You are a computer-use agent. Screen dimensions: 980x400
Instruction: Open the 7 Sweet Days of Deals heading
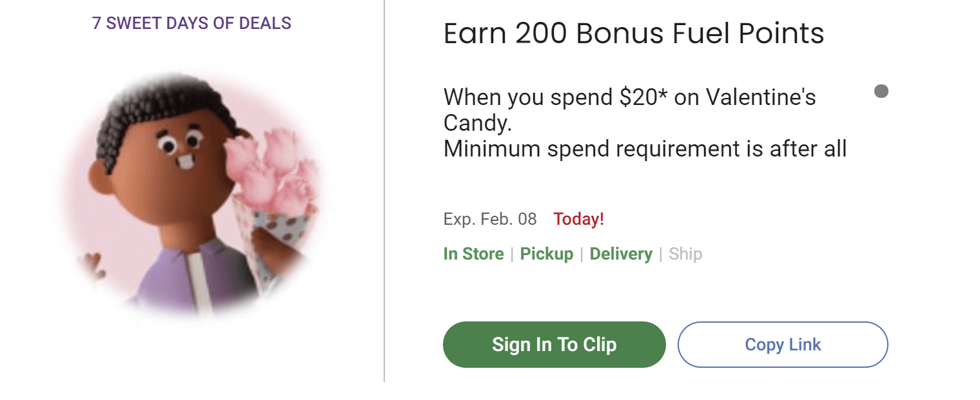[191, 24]
